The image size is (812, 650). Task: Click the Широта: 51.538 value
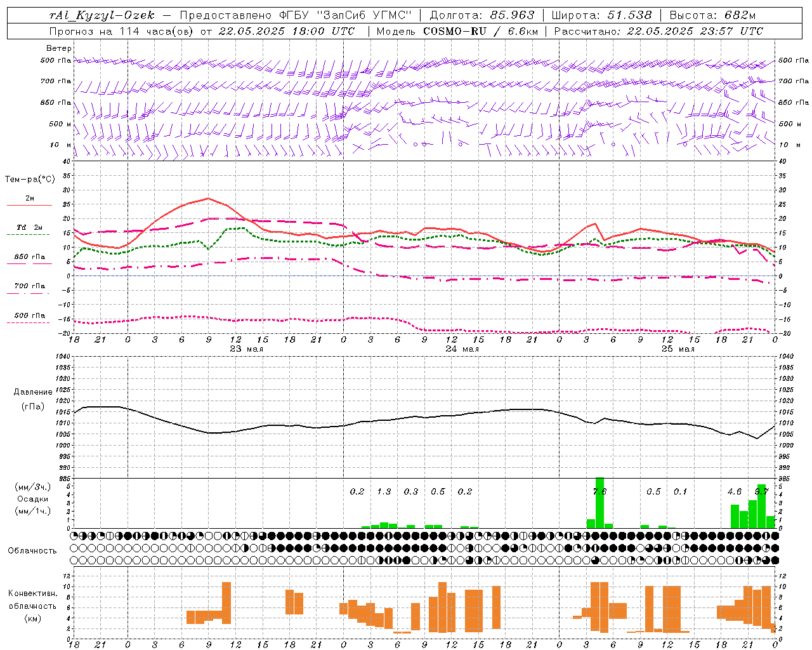tap(602, 15)
